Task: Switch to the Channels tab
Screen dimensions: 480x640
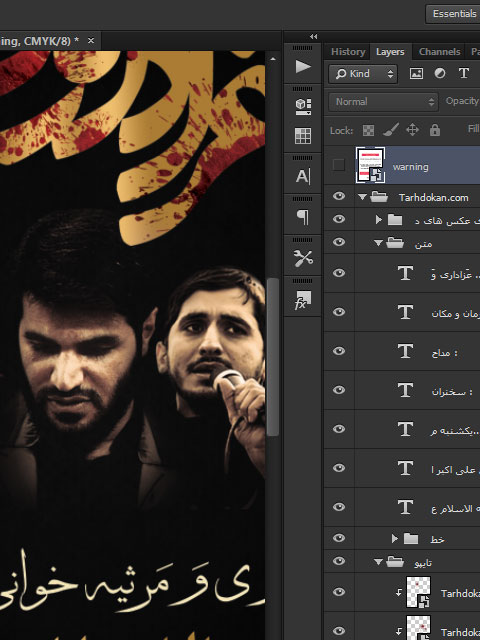Action: tap(439, 52)
